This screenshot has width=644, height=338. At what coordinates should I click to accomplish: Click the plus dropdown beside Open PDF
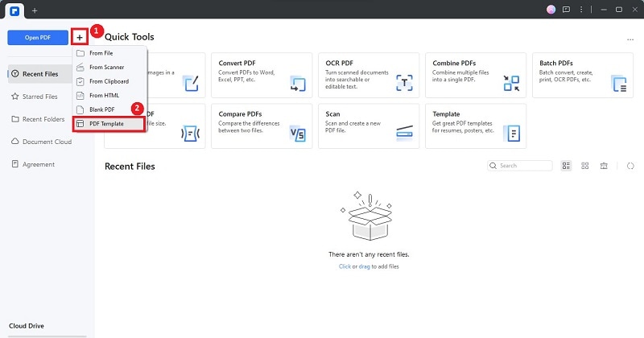point(79,38)
